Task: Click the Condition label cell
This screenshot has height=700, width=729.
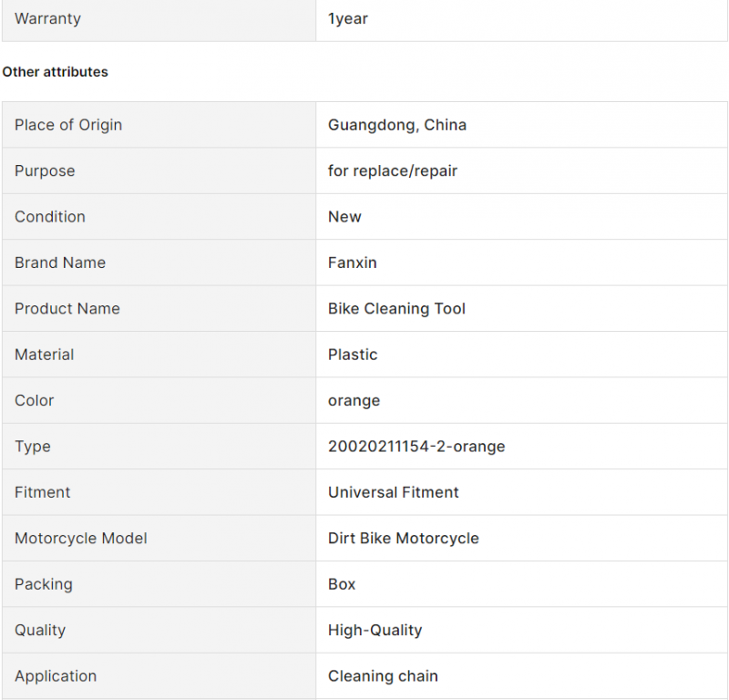Action: click(x=159, y=217)
